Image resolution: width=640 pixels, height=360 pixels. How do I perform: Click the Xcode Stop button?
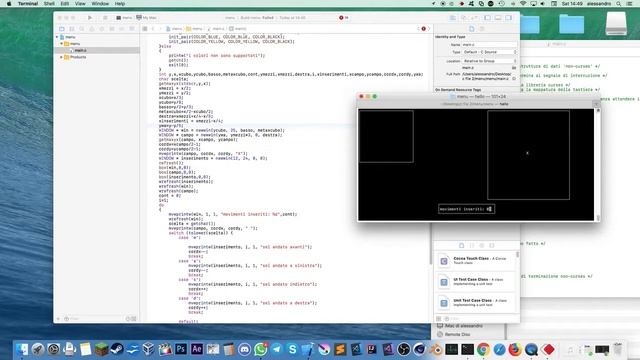click(x=105, y=18)
